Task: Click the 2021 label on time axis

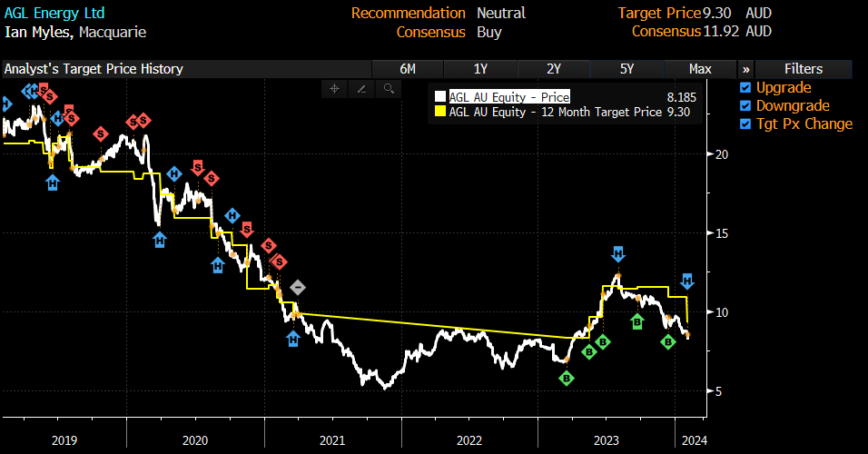Action: (332, 440)
